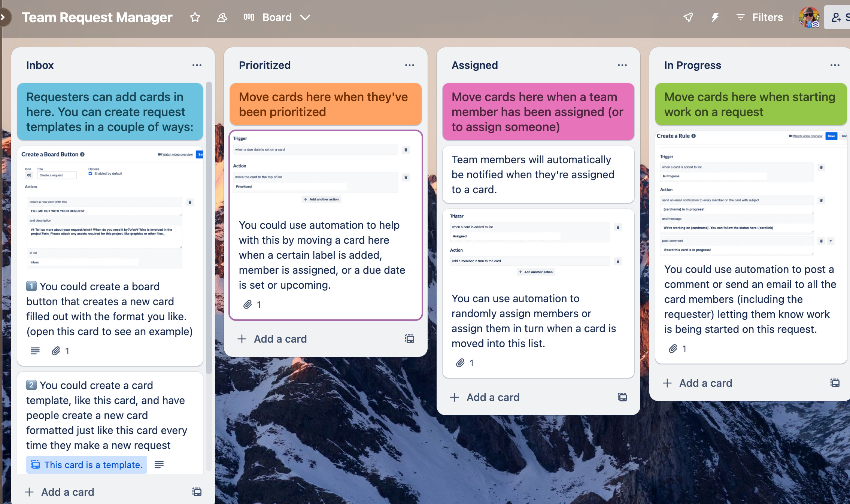
Task: Open the board members sharing icon
Action: (x=222, y=17)
